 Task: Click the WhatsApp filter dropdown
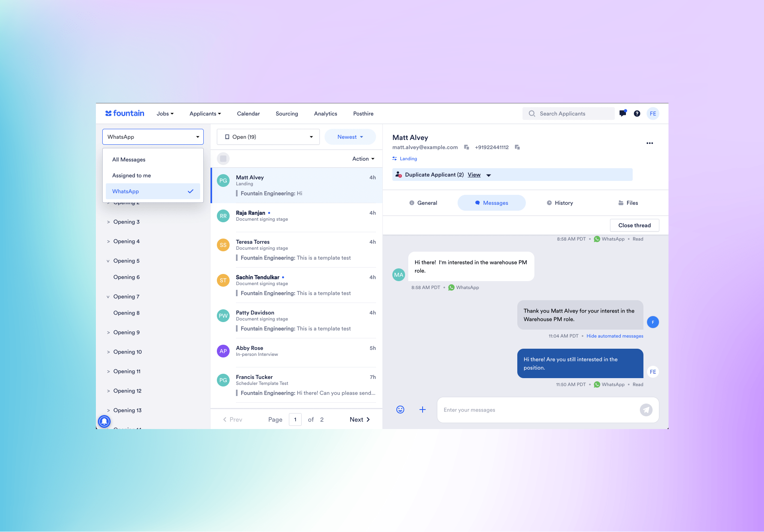coord(153,136)
